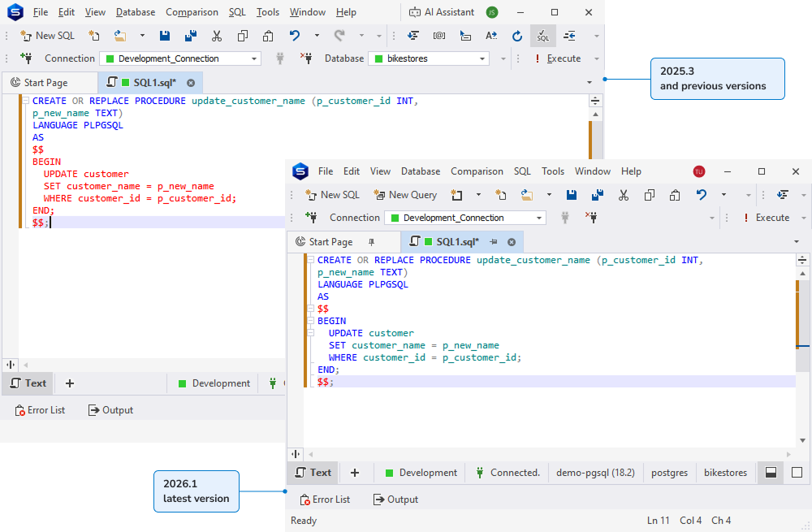The width and height of the screenshot is (812, 532).
Task: Click Save icon in front window toolbar
Action: coord(571,195)
